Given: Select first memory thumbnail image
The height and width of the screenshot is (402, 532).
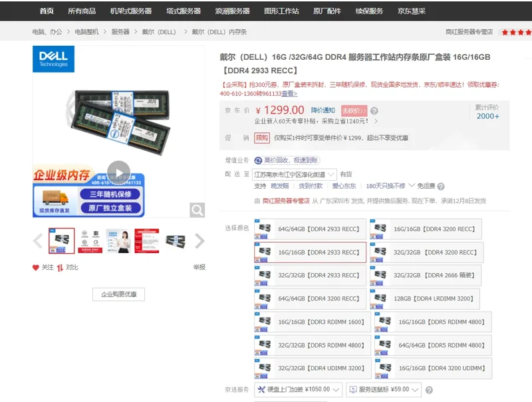Looking at the screenshot, I should point(61,241).
